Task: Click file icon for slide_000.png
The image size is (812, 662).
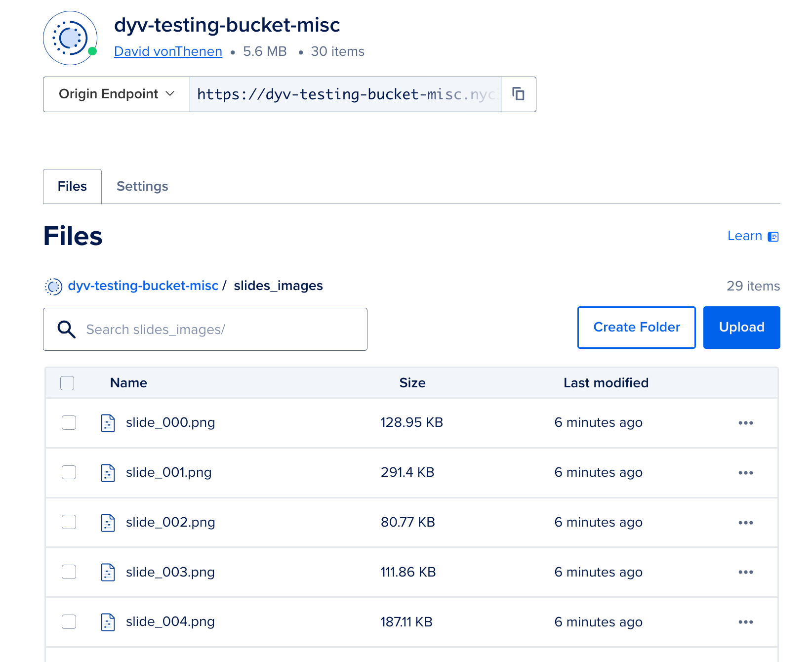Action: [108, 423]
